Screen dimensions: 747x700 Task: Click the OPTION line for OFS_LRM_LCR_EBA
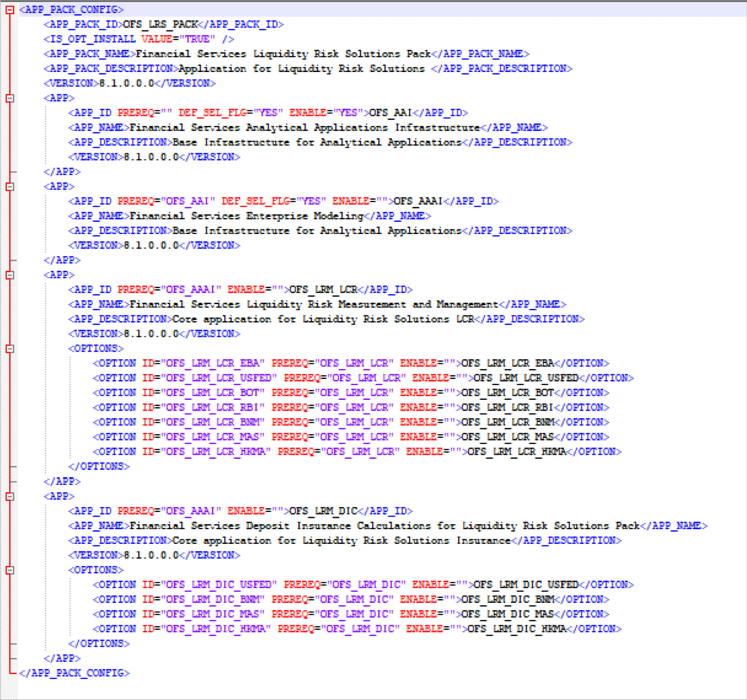pyautogui.click(x=351, y=363)
